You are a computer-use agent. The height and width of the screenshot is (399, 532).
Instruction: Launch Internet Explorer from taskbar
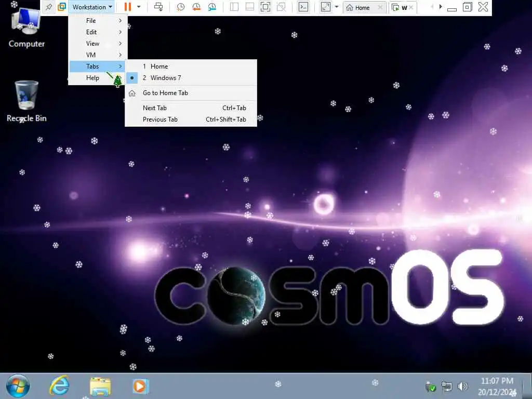[x=59, y=386]
